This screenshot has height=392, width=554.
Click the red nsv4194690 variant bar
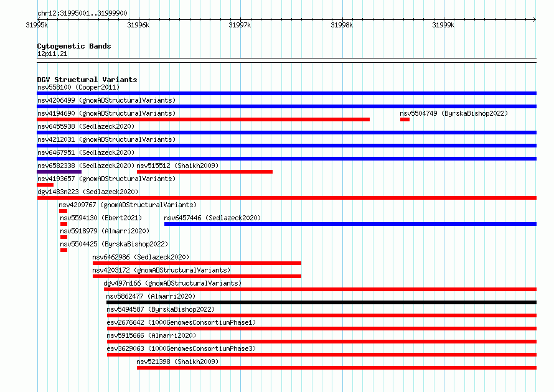tap(203, 119)
